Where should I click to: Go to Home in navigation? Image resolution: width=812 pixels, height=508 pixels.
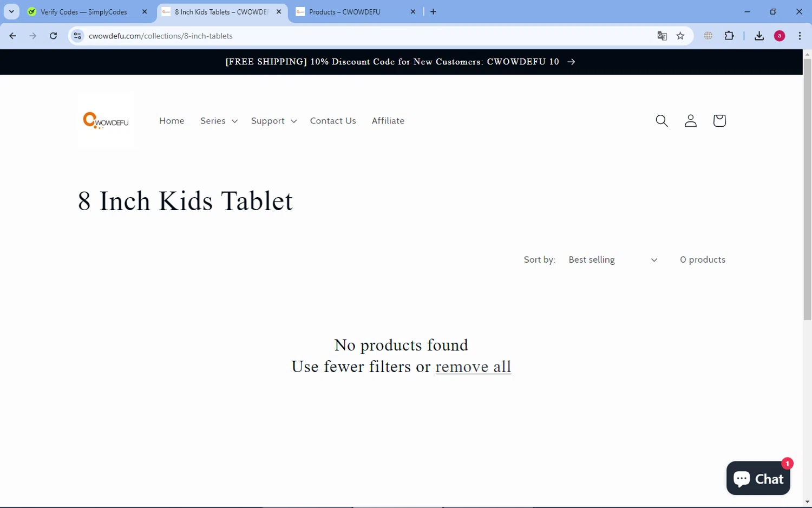coord(172,121)
